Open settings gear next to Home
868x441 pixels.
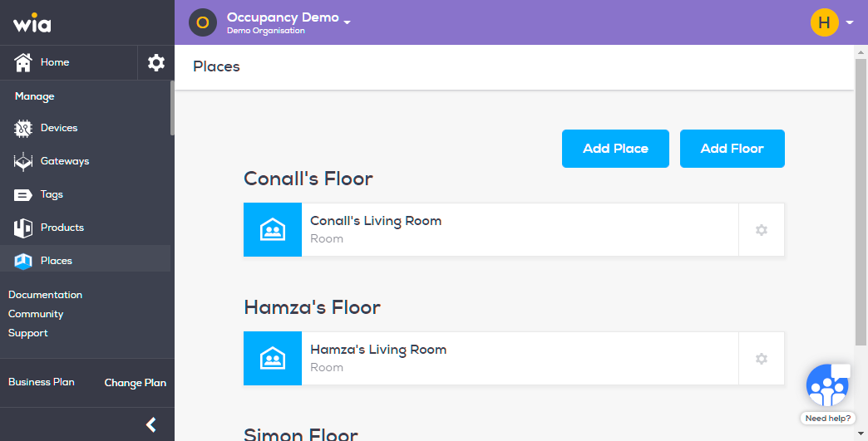156,62
